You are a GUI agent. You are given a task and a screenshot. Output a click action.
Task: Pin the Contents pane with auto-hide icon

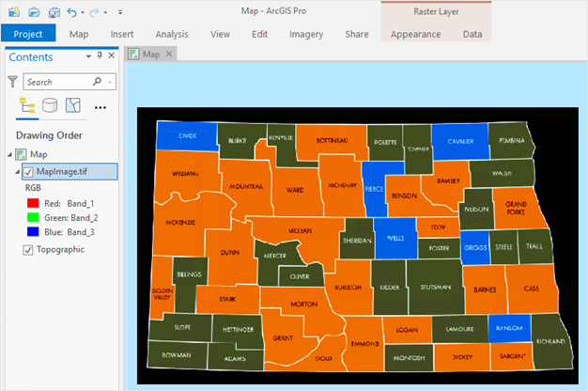click(x=99, y=57)
